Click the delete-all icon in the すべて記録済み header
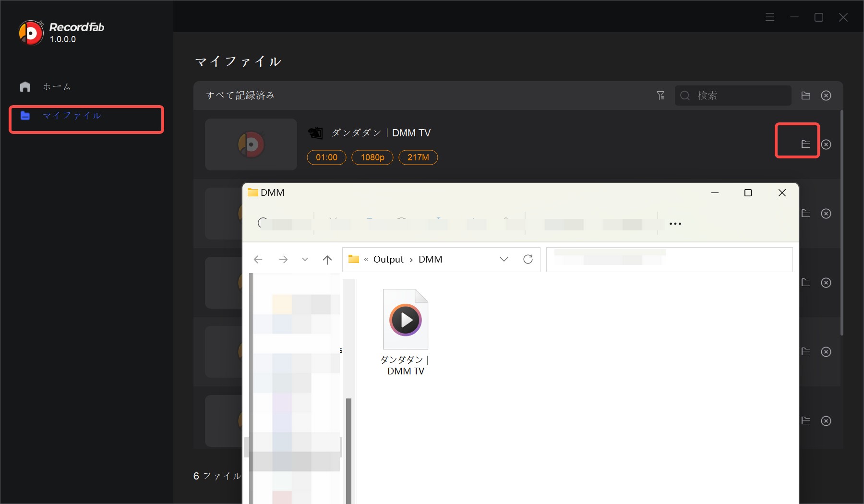The height and width of the screenshot is (504, 864). coord(826,96)
